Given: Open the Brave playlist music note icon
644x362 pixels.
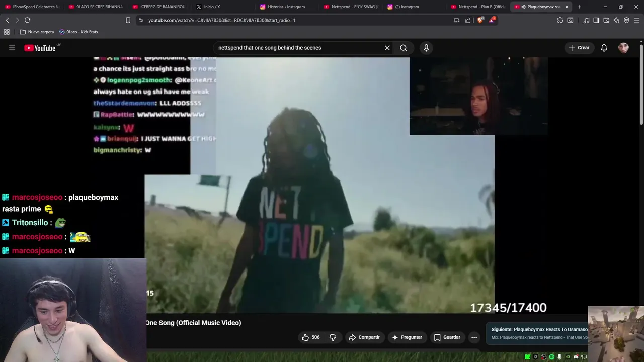Looking at the screenshot, I should pyautogui.click(x=586, y=20).
